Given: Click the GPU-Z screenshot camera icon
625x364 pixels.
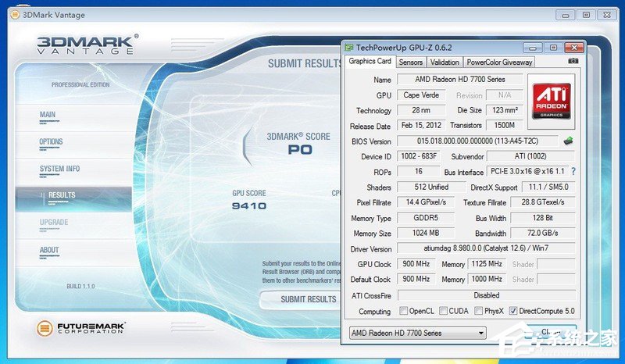Looking at the screenshot, I should (x=573, y=61).
